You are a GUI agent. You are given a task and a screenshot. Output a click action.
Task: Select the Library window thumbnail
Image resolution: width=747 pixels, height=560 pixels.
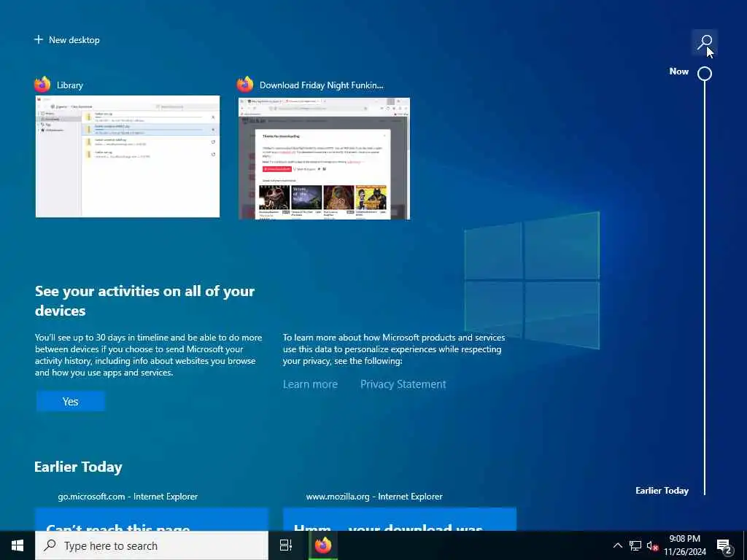point(128,156)
